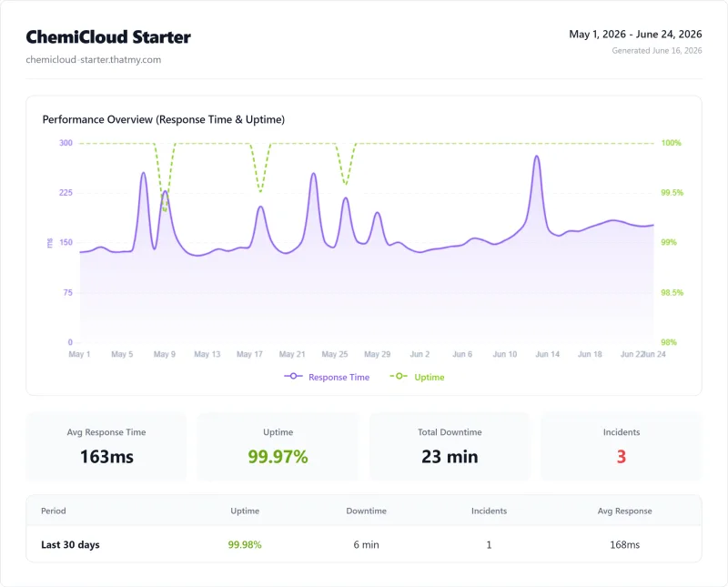Toggle the Response Time legend entry
Screen dimensions: 728x587
point(327,377)
